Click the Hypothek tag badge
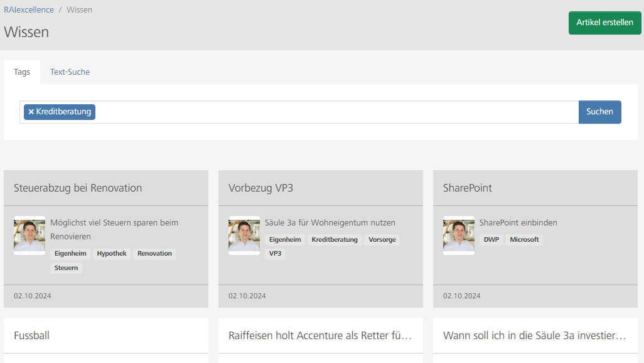This screenshot has height=363, width=644. [x=112, y=254]
